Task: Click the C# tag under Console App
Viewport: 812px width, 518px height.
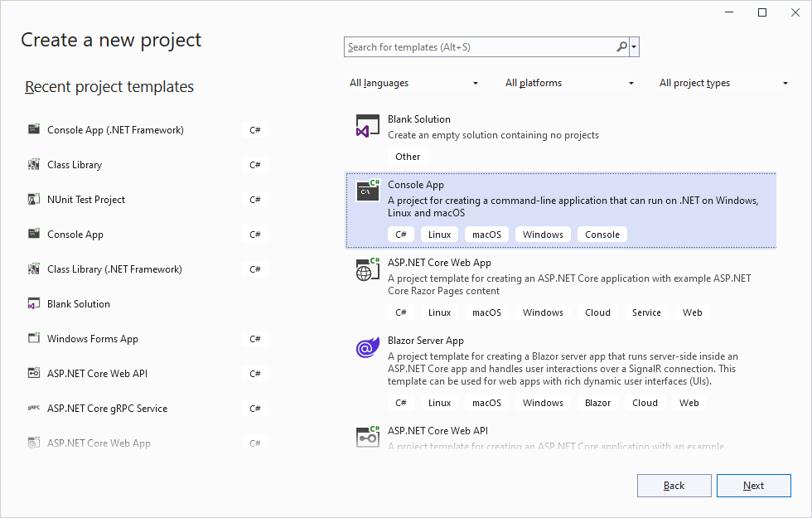Action: pos(401,234)
